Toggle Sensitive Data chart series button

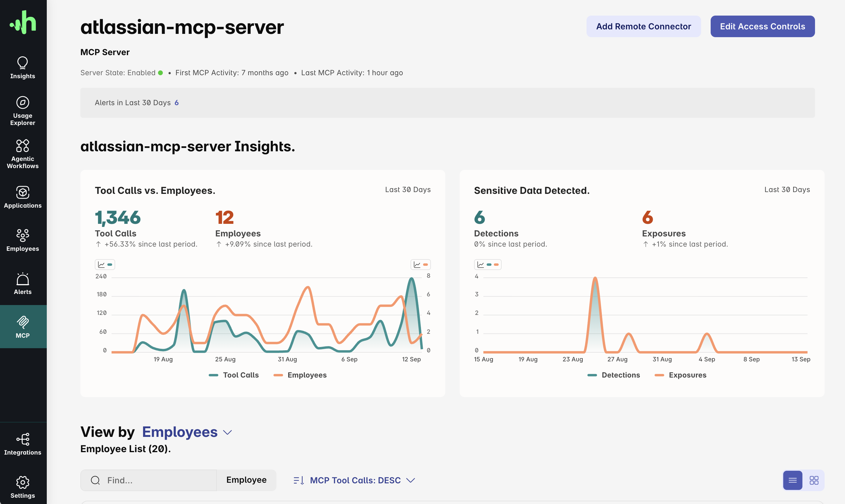coord(488,265)
